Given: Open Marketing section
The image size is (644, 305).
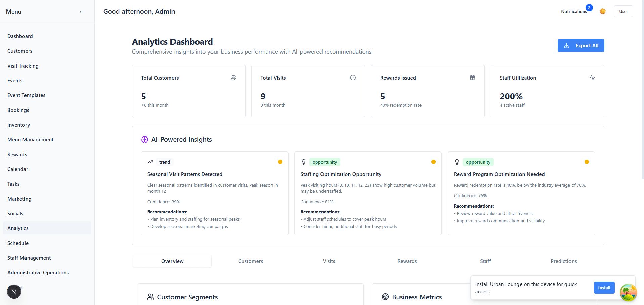Looking at the screenshot, I should point(47,199).
